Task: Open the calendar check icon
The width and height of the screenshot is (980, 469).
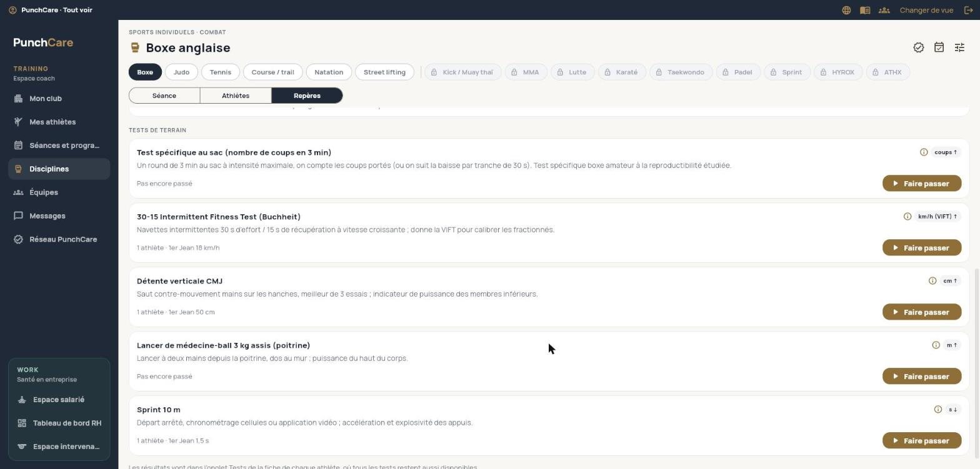Action: [x=939, y=47]
